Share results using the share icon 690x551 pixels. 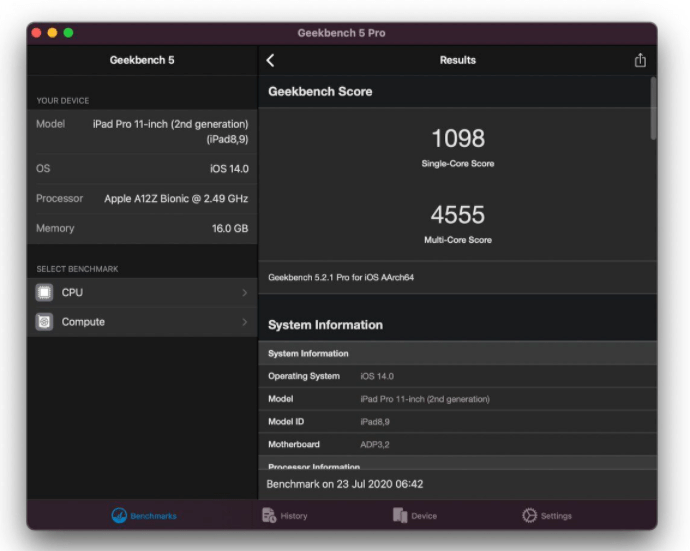(640, 60)
